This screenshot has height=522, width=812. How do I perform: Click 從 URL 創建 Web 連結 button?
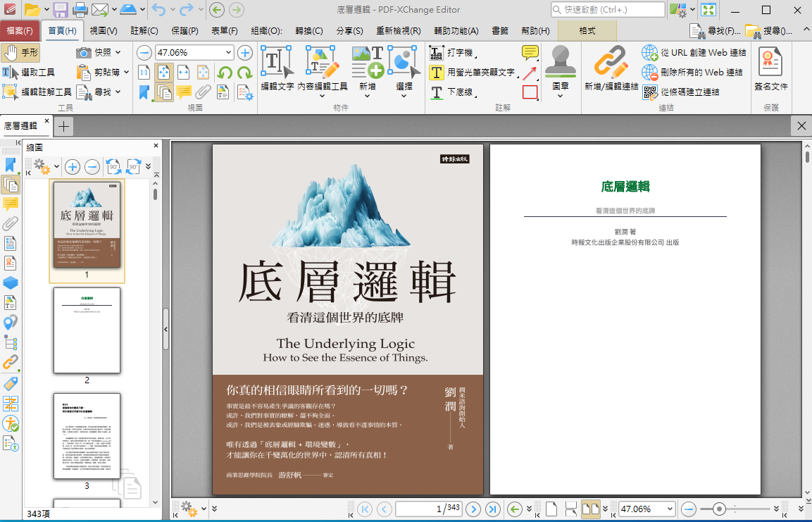point(693,53)
